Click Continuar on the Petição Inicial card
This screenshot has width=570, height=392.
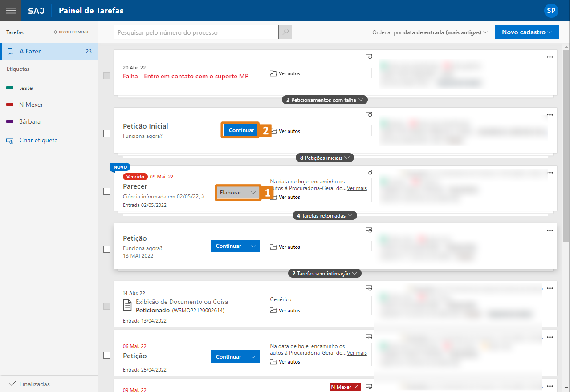(x=241, y=130)
